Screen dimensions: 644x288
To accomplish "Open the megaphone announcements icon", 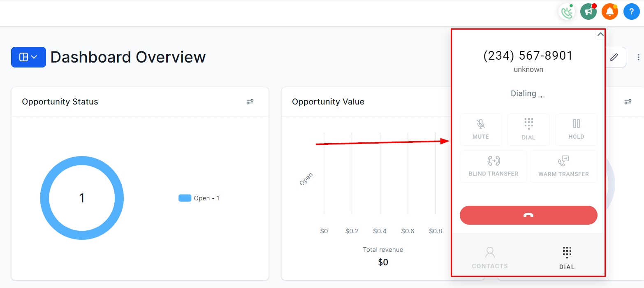I will click(588, 12).
